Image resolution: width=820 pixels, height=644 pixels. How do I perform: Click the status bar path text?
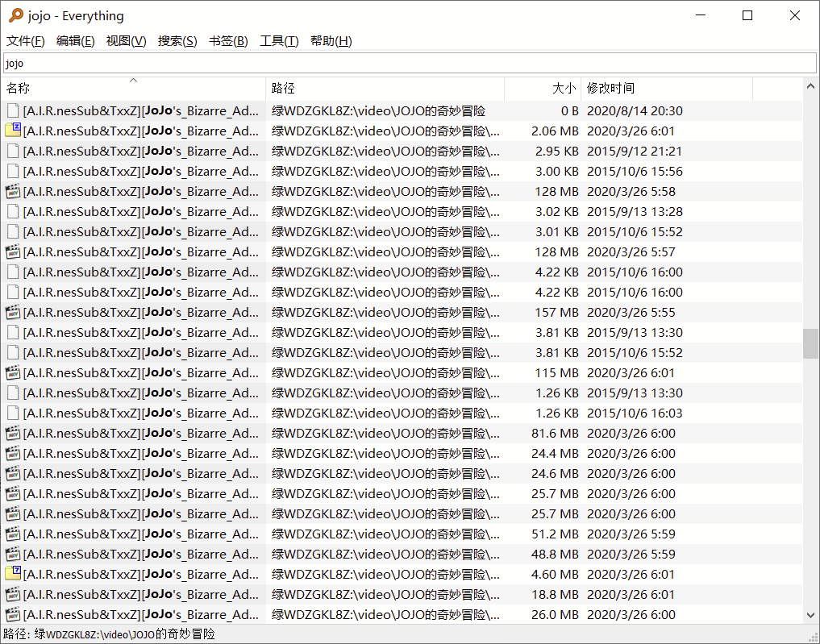tap(110, 634)
